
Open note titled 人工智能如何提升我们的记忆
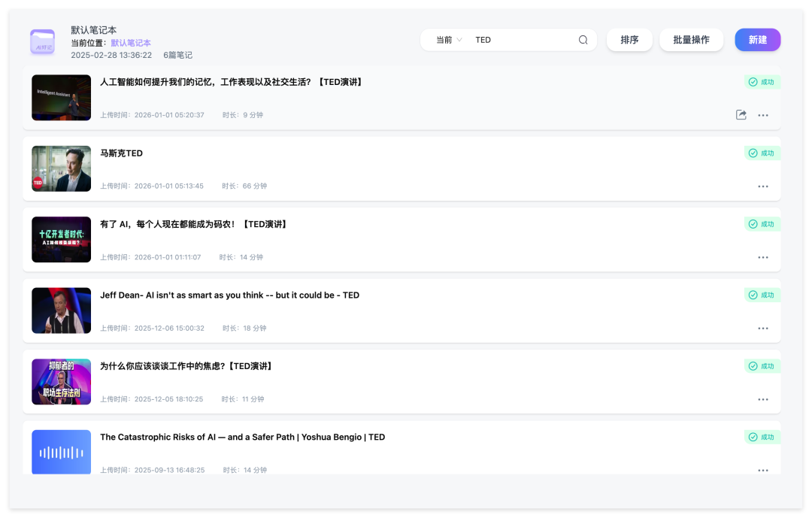coord(232,83)
